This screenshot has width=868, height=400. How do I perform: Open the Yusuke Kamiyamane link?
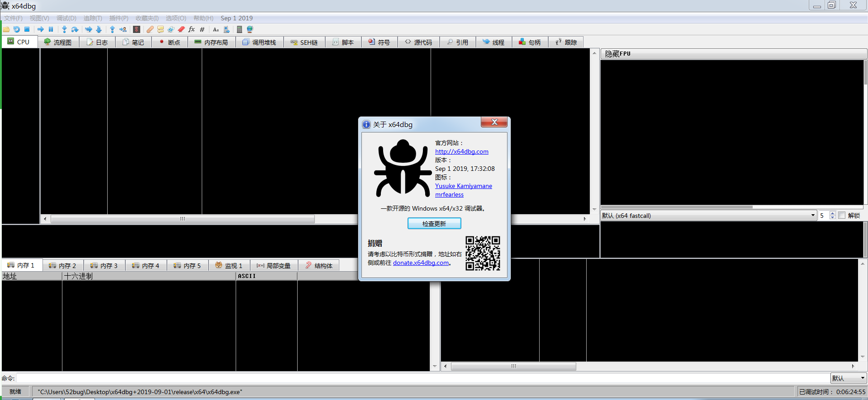[x=464, y=186]
